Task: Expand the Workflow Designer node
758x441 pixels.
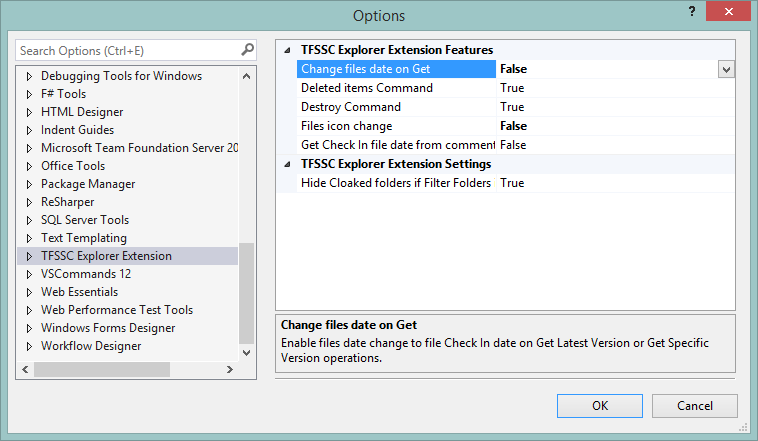Action: tap(29, 346)
